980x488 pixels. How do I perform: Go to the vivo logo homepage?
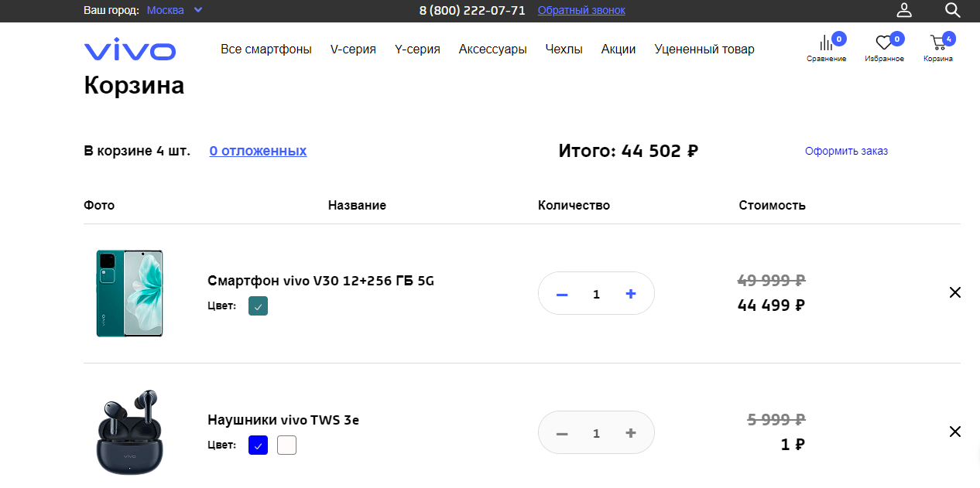click(x=130, y=51)
